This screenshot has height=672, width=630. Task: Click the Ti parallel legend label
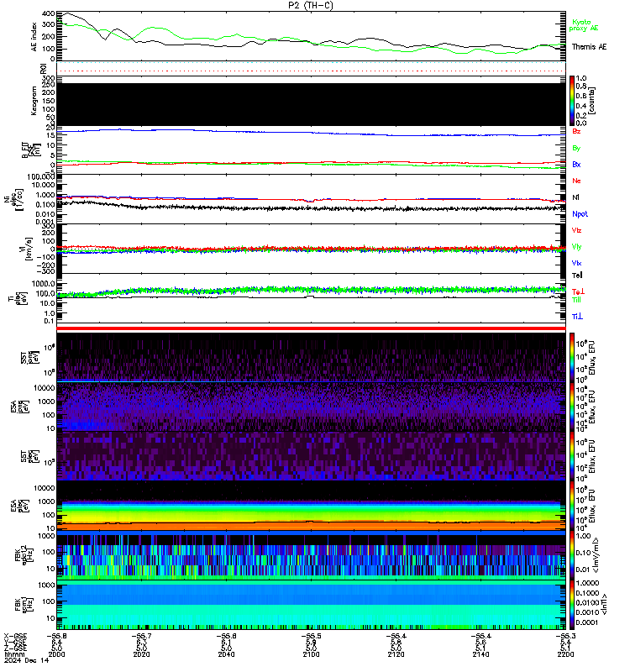(576, 300)
